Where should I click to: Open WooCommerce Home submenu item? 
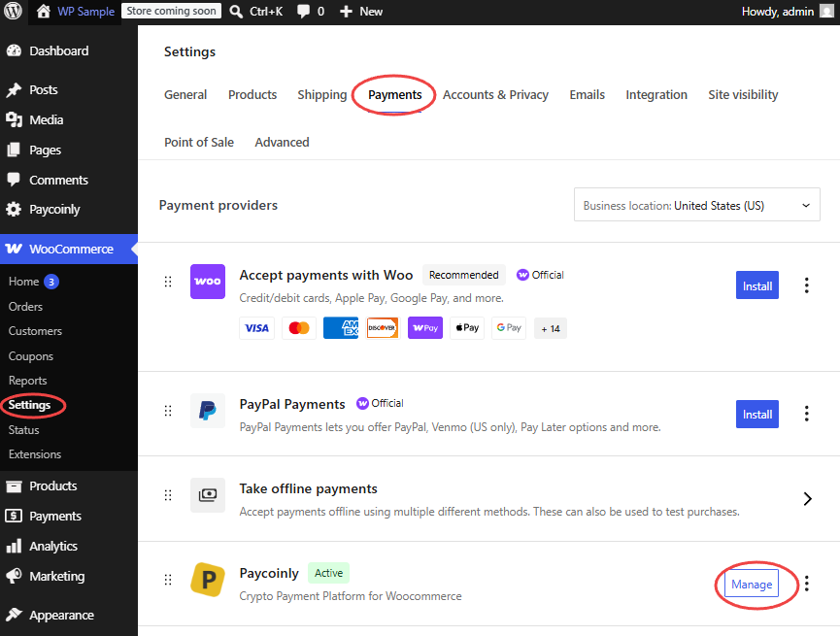pyautogui.click(x=23, y=282)
